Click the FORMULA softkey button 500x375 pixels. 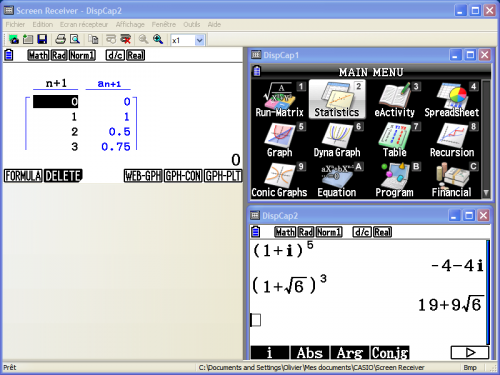click(x=23, y=176)
